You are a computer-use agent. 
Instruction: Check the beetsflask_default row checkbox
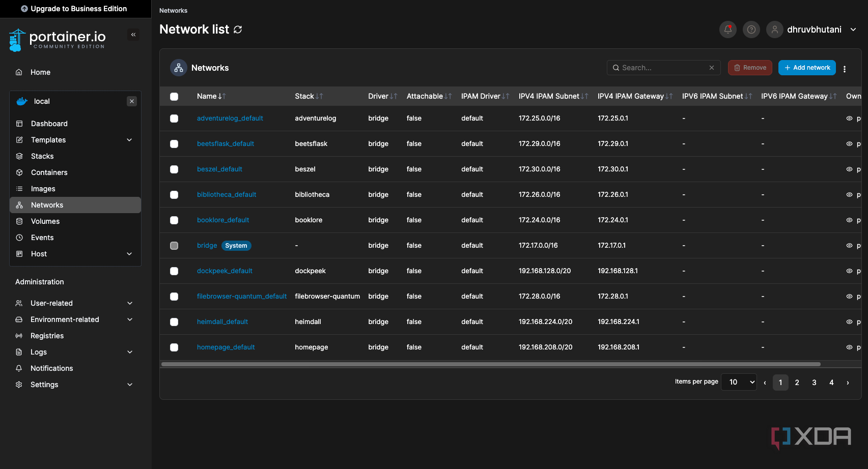174,144
